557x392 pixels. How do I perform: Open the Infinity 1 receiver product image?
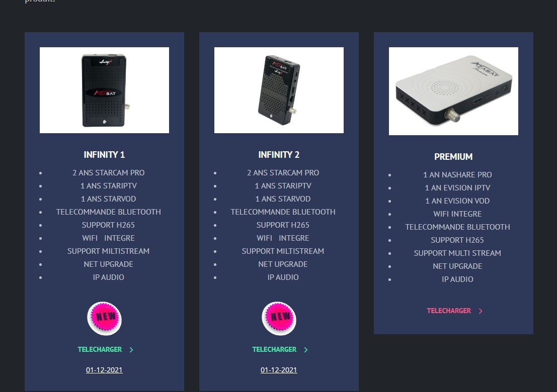click(105, 90)
